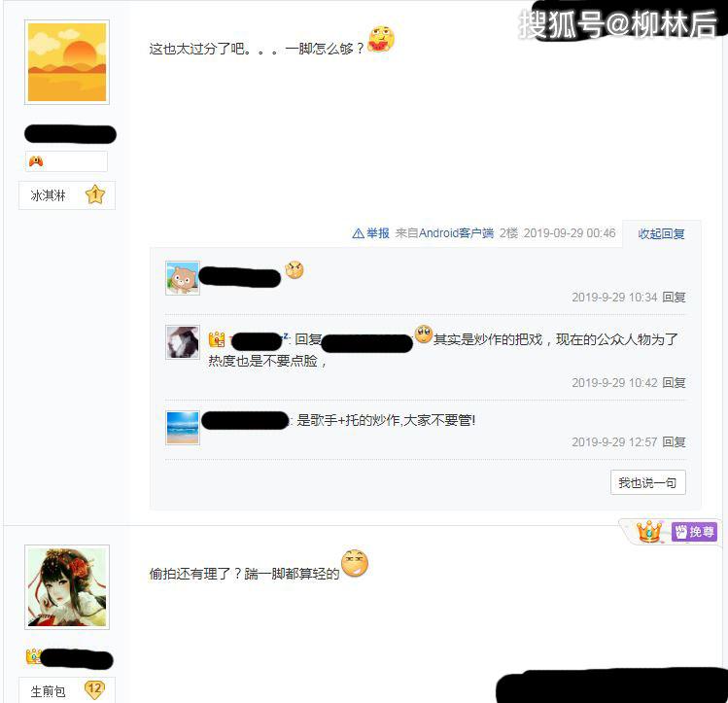
Task: Open the beach avatar in third reply
Action: (x=183, y=428)
